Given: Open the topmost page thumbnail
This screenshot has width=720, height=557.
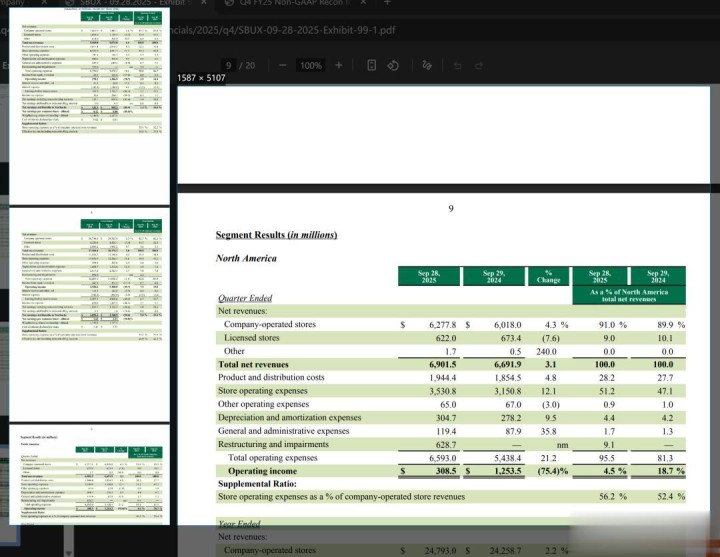Looking at the screenshot, I should pyautogui.click(x=89, y=99).
